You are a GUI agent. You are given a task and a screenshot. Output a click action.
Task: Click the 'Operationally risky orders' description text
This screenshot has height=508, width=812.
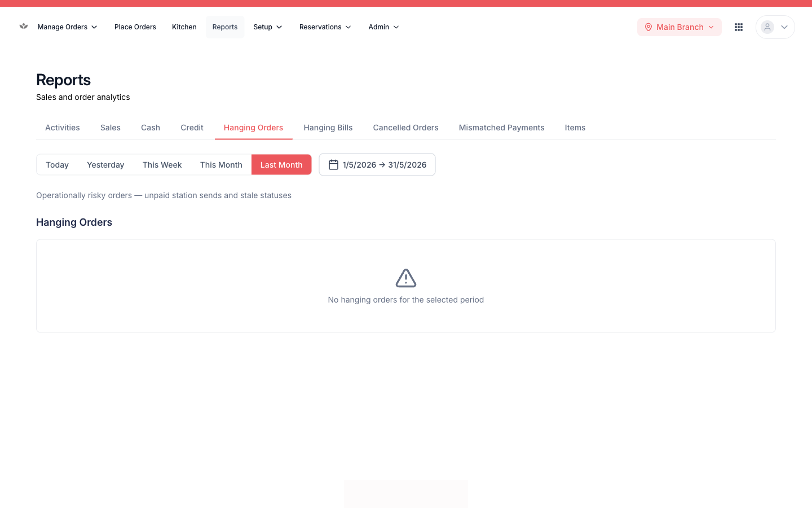164,195
